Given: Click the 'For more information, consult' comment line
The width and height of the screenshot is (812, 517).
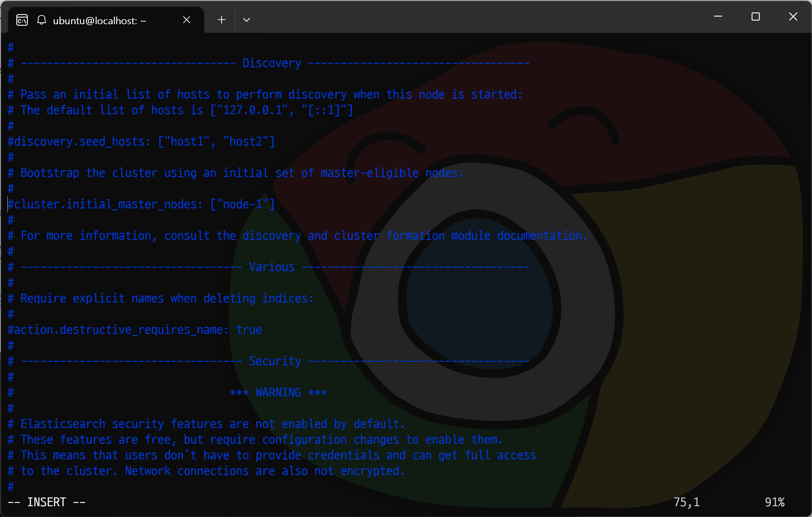Looking at the screenshot, I should [298, 236].
